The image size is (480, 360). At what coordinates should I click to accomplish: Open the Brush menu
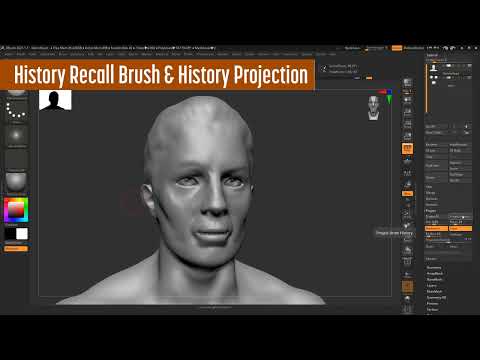20,54
